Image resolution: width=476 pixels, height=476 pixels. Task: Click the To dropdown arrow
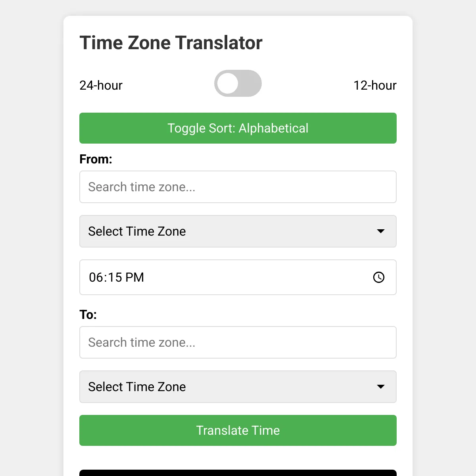pyautogui.click(x=381, y=387)
